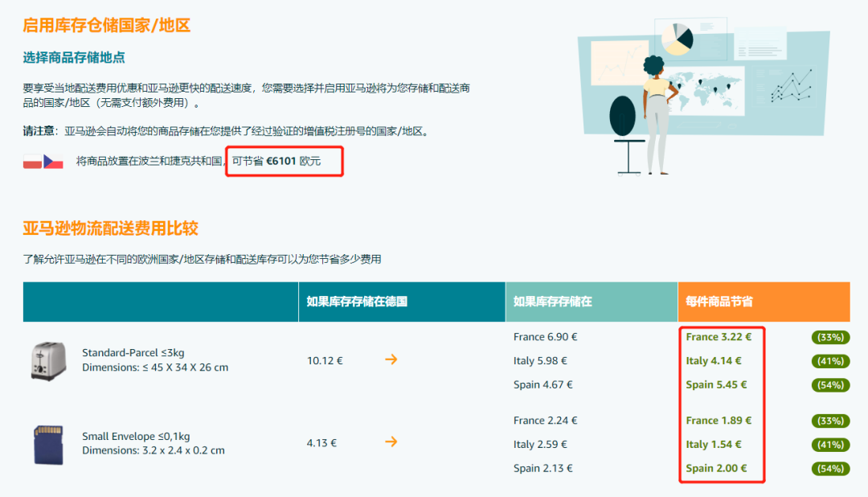Click the Italy 4.14 € savings value
Image resolution: width=868 pixels, height=497 pixels.
(x=714, y=361)
